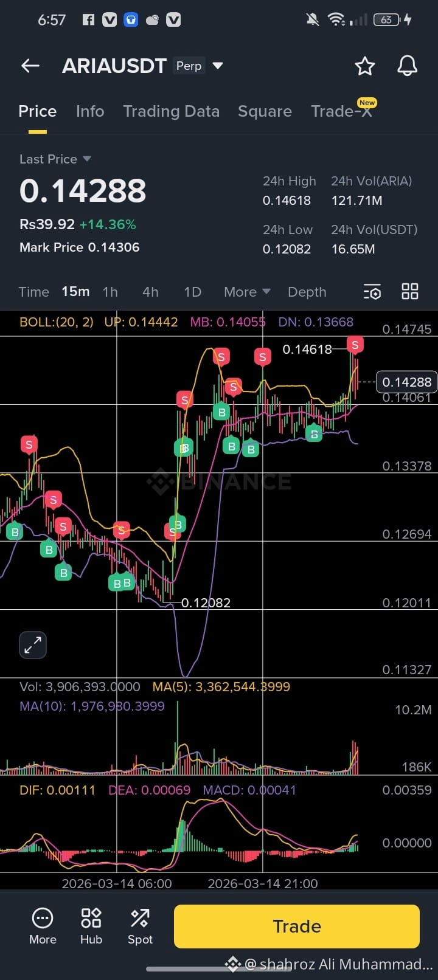
Task: Select the 1h interval
Action: point(110,292)
